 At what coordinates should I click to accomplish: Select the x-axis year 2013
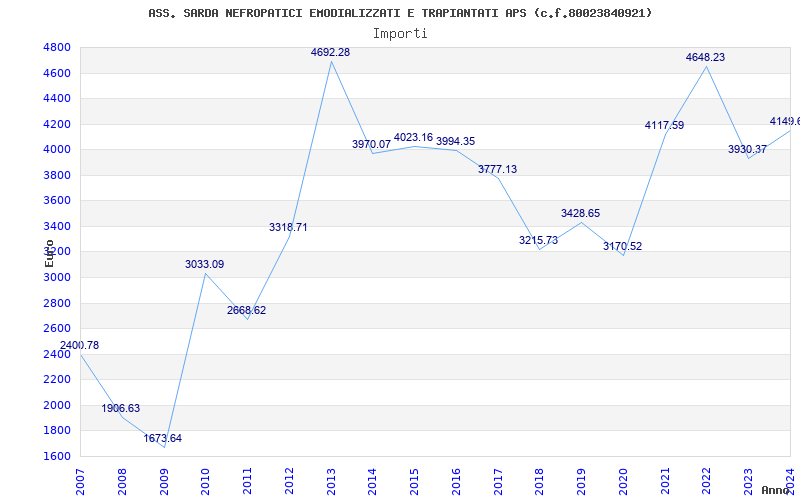click(331, 482)
